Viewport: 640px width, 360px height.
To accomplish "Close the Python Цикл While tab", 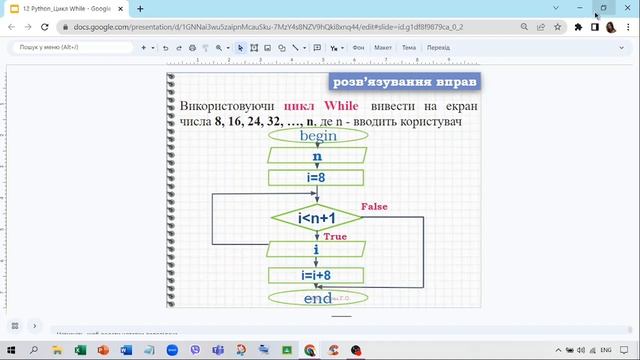I will (120, 9).
